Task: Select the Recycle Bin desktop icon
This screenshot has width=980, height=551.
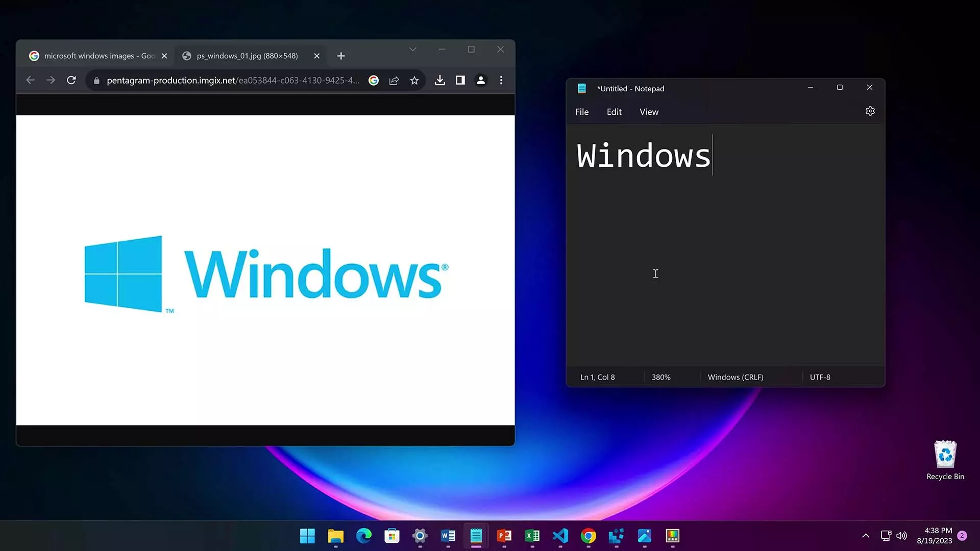Action: [x=945, y=460]
